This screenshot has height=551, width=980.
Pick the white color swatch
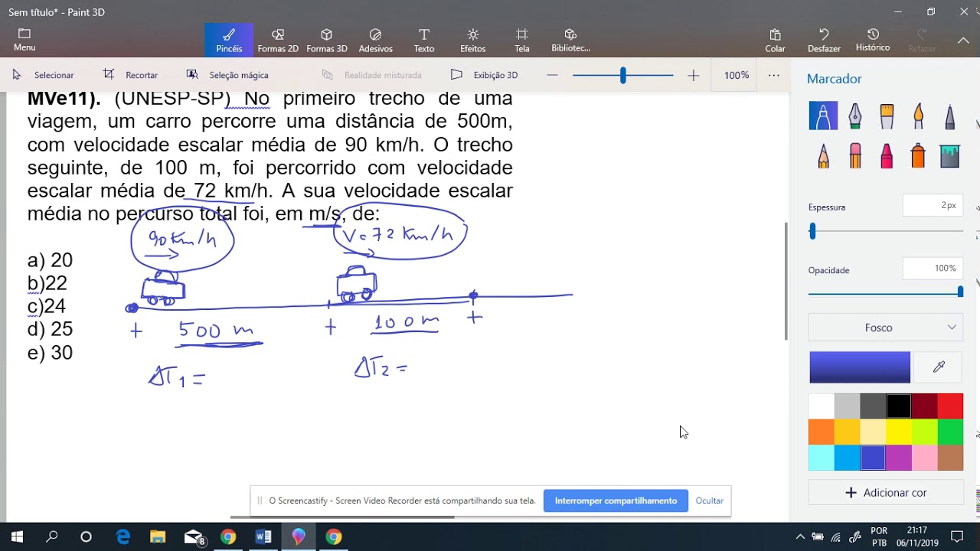pos(822,406)
